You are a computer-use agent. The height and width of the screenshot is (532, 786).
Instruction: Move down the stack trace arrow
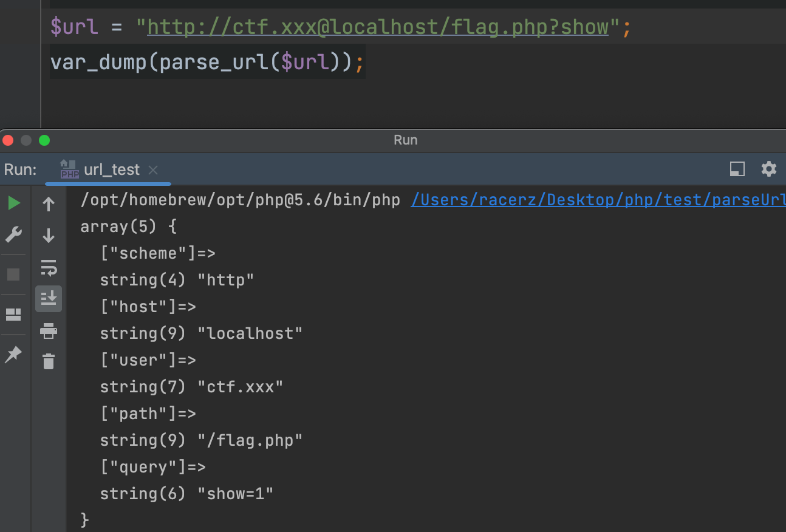tap(49, 236)
